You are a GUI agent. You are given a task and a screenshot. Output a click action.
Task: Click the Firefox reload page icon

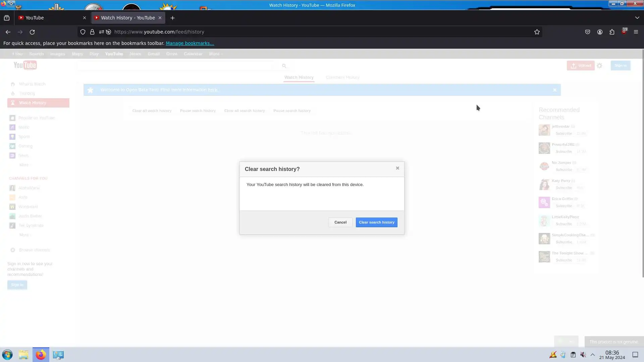[x=32, y=32]
